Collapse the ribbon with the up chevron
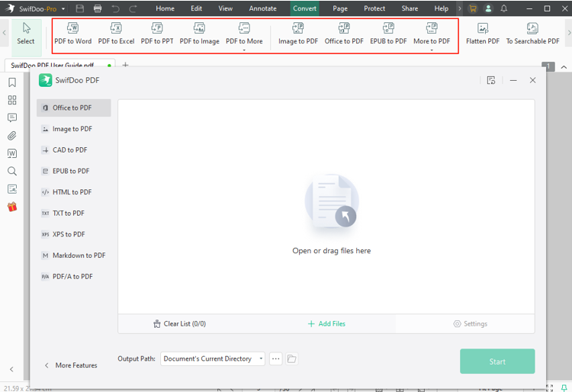The image size is (572, 392). (564, 66)
